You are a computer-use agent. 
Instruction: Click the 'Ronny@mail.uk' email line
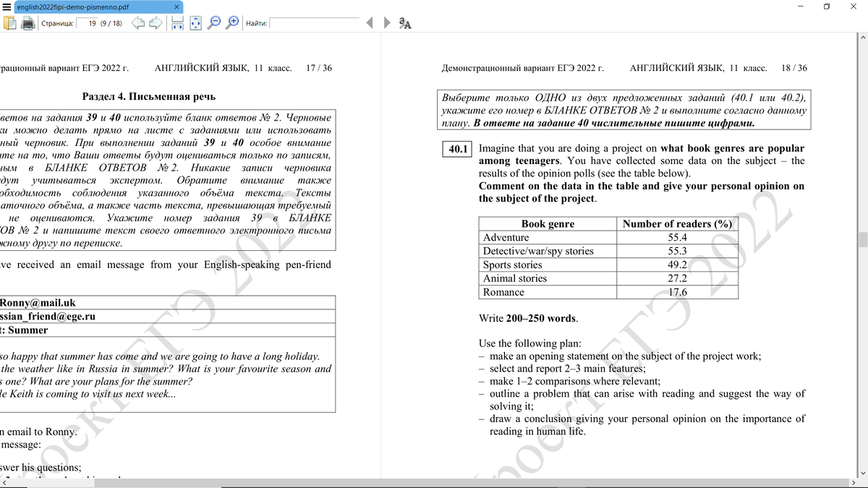coord(38,303)
